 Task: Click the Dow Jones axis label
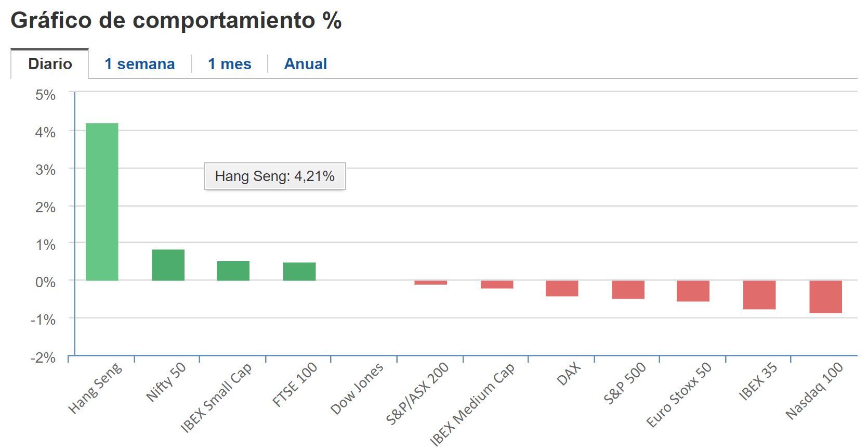tap(357, 388)
